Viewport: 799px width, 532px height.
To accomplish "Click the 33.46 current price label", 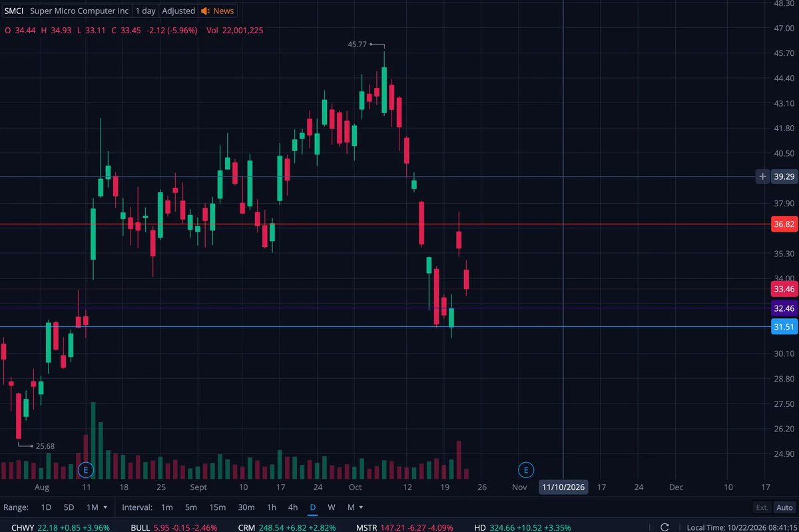I will coord(784,289).
